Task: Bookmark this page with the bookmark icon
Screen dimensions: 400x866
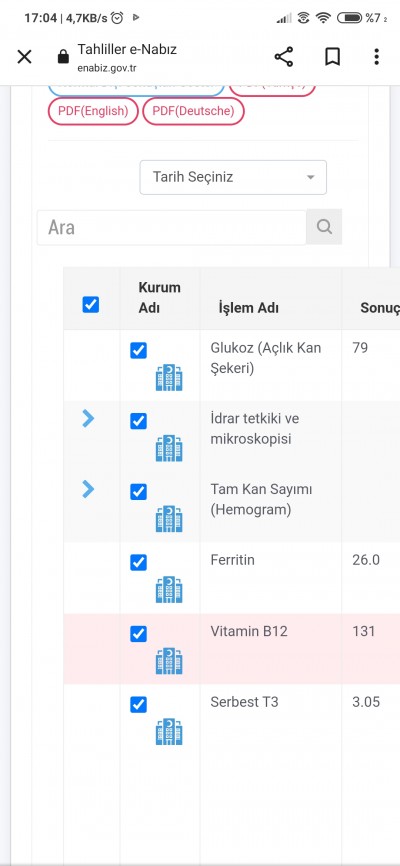Action: point(332,57)
